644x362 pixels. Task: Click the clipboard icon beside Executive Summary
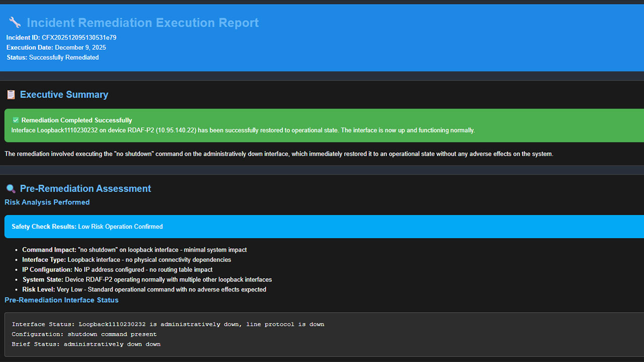[11, 95]
